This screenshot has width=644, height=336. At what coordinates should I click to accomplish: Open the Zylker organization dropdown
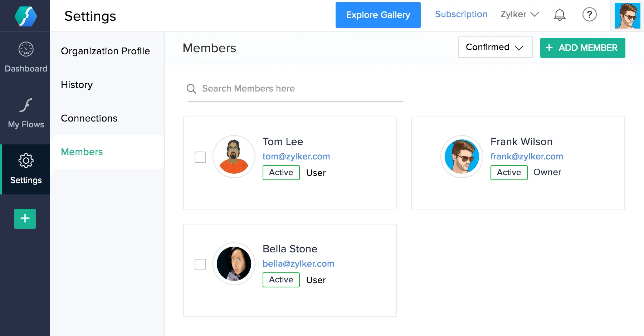click(519, 14)
